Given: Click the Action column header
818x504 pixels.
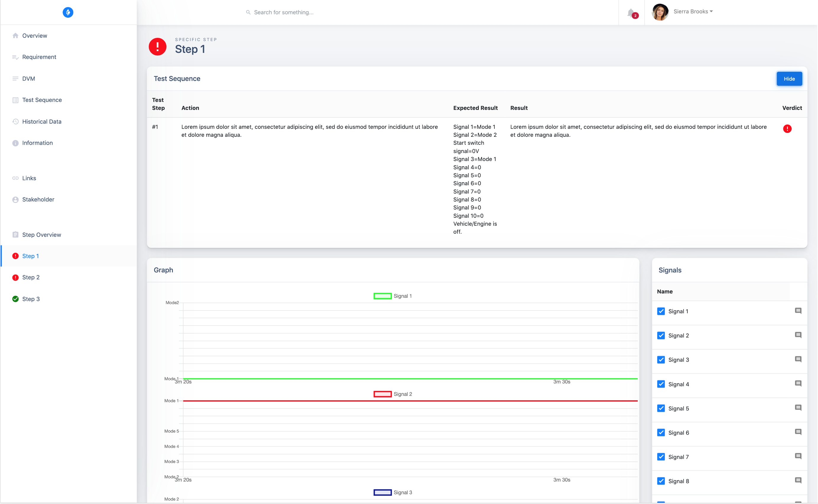Looking at the screenshot, I should pyautogui.click(x=190, y=108).
